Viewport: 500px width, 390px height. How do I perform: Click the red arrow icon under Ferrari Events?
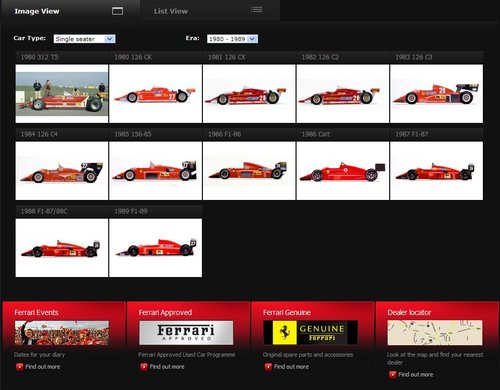tap(20, 367)
